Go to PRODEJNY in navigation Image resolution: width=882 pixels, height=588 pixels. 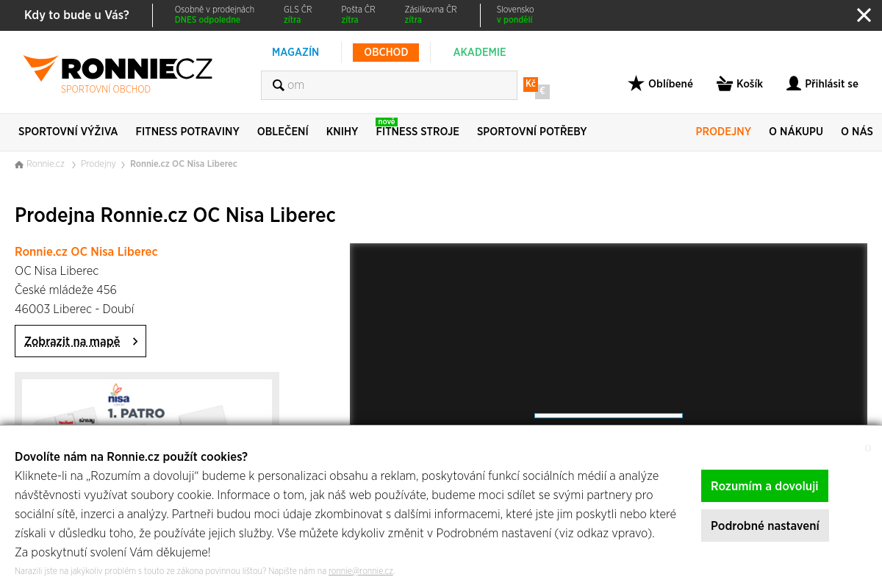click(723, 132)
